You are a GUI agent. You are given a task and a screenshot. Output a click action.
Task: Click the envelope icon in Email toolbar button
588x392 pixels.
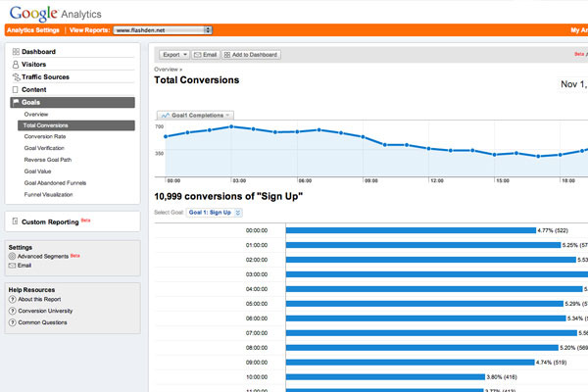coord(198,55)
